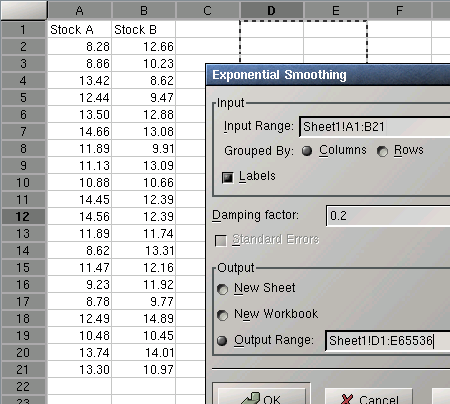
Task: Choose the New Sheet output option
Action: 222,289
